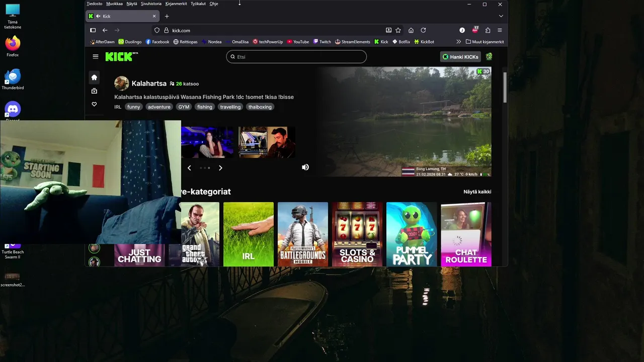Open the ABP adblock extension icon

(475, 30)
